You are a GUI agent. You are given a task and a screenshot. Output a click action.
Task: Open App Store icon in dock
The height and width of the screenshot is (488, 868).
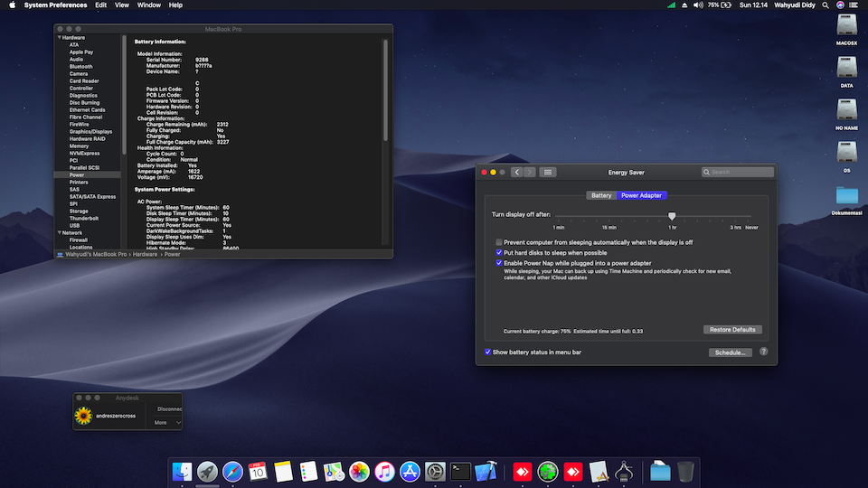pyautogui.click(x=410, y=472)
